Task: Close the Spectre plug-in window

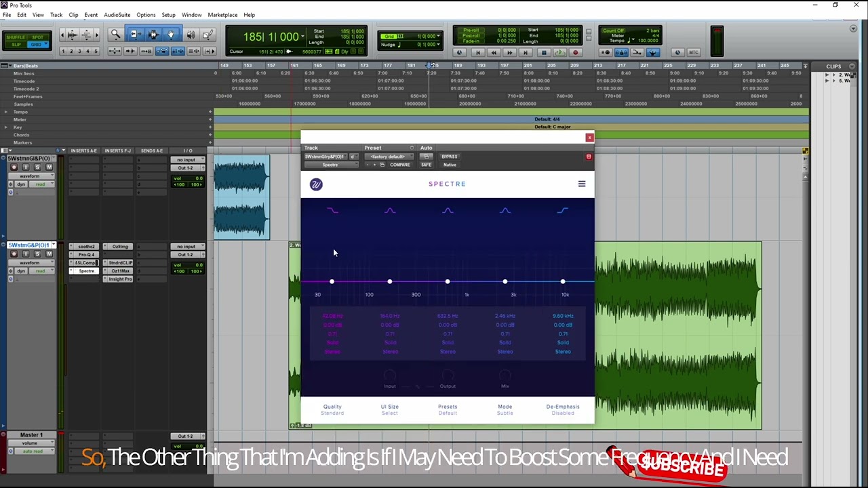Action: pos(589,138)
